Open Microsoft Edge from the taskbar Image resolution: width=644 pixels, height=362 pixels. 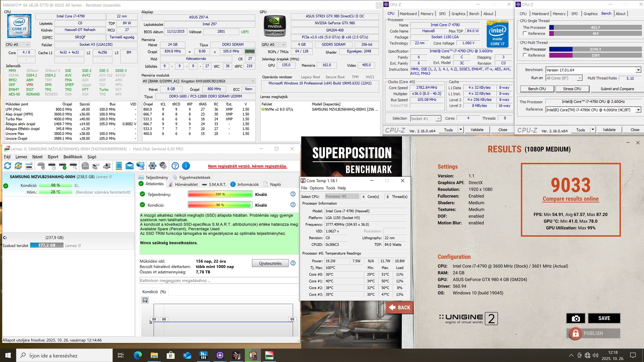[x=138, y=356]
